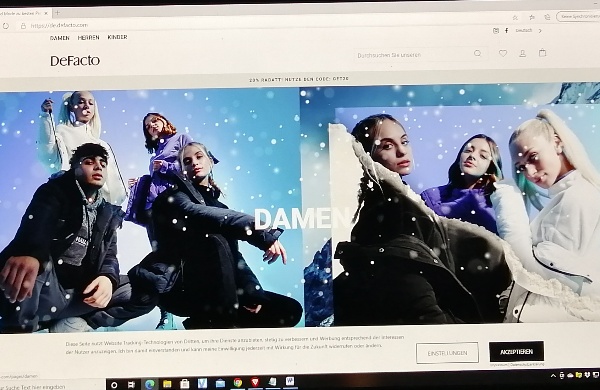
Task: Launch Google Chrome from the taskbar
Action: pos(238,382)
